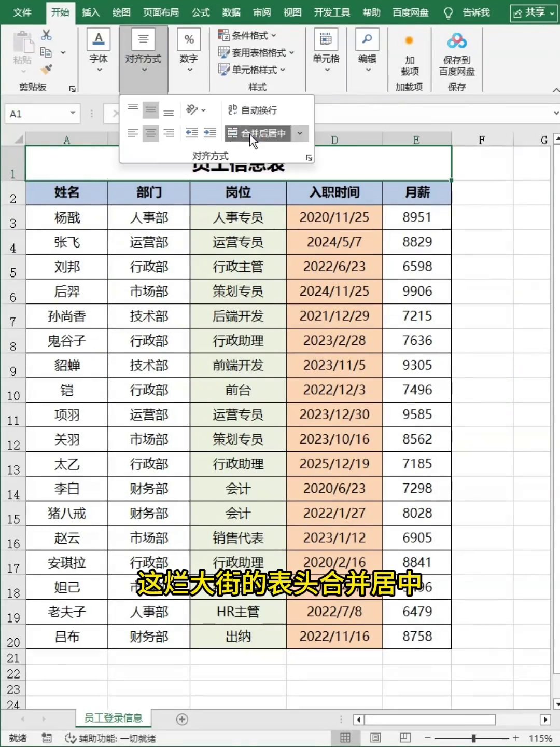Click the cut scissors icon
Viewport: 560px width, 747px height.
46,35
